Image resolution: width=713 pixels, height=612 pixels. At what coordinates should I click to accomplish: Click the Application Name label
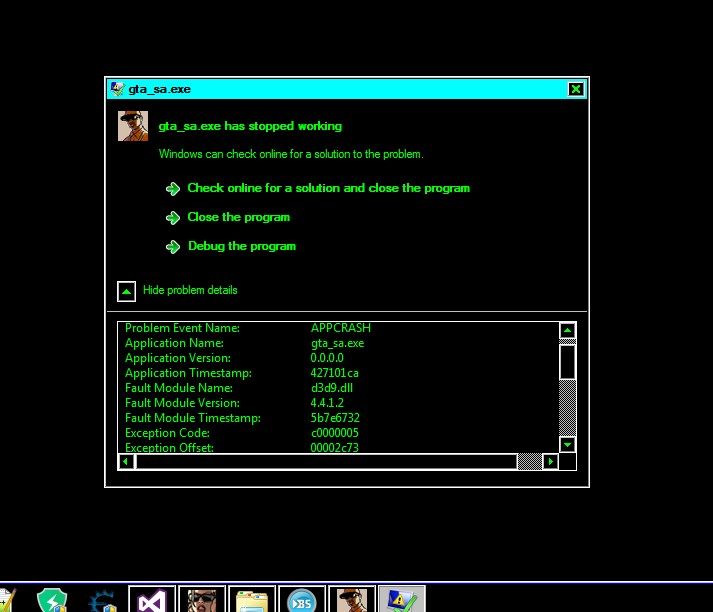(175, 343)
